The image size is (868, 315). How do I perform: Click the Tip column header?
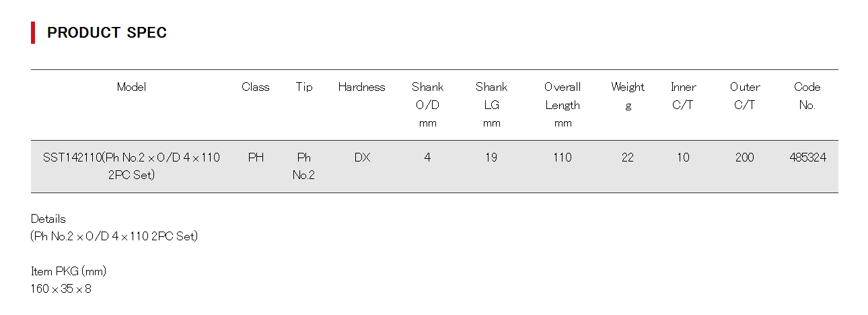(304, 87)
